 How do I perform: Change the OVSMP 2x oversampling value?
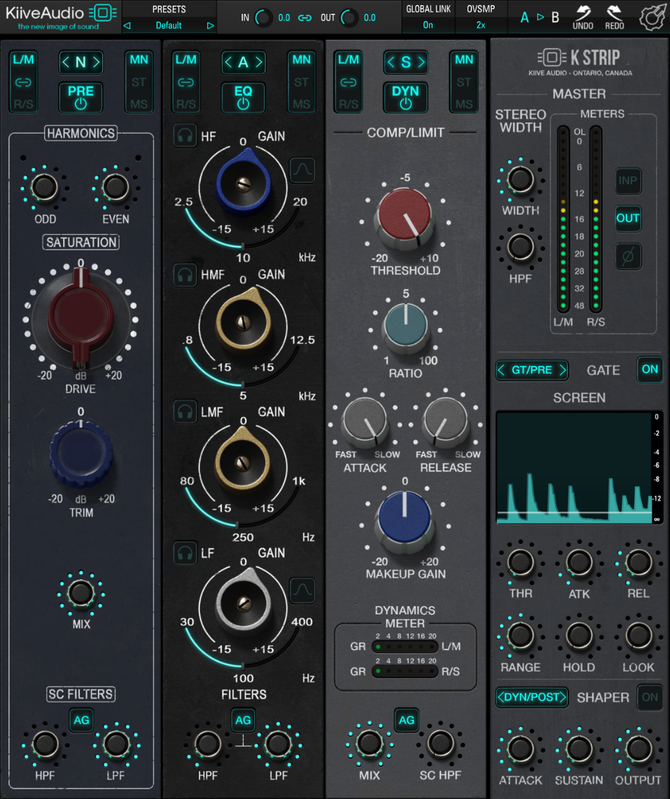(x=480, y=25)
